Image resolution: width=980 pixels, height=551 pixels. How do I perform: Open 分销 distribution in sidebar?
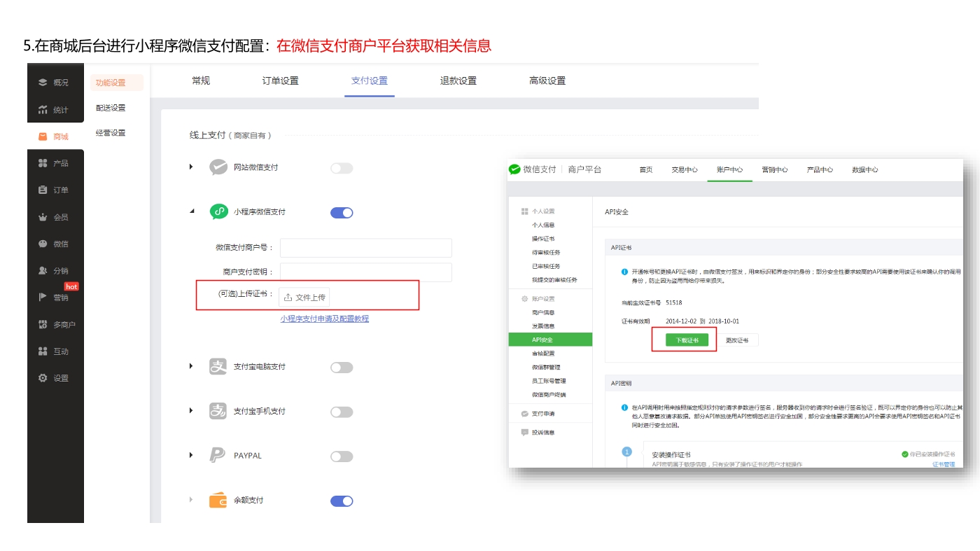55,271
